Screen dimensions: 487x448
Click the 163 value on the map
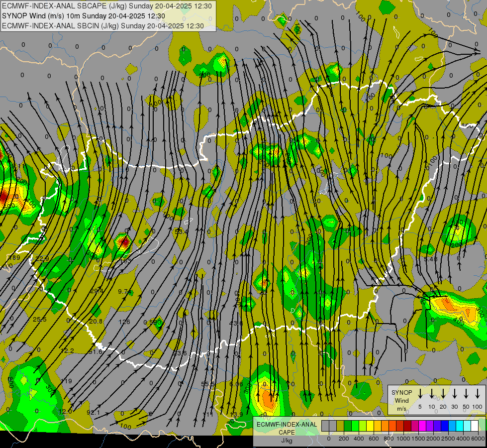tap(125, 261)
